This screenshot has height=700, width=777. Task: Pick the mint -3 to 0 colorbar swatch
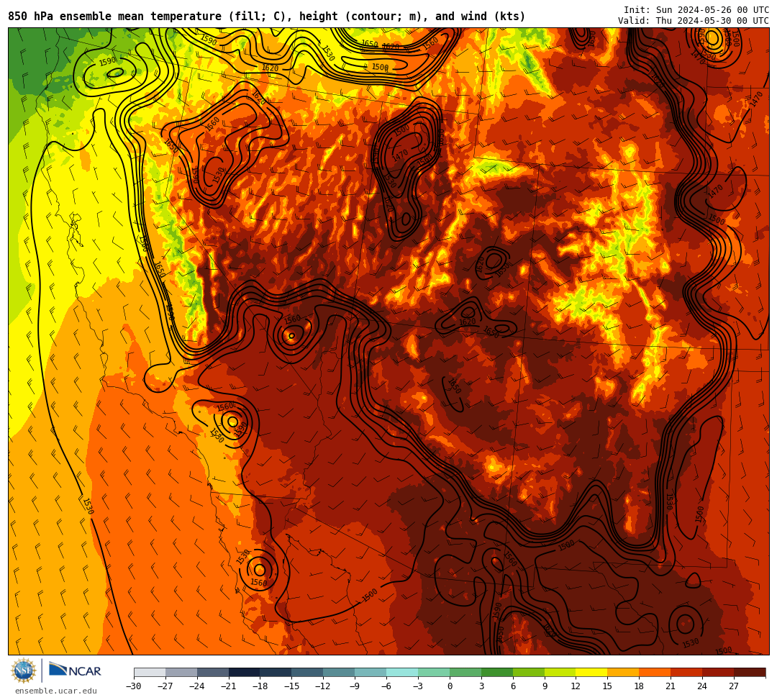(x=434, y=672)
